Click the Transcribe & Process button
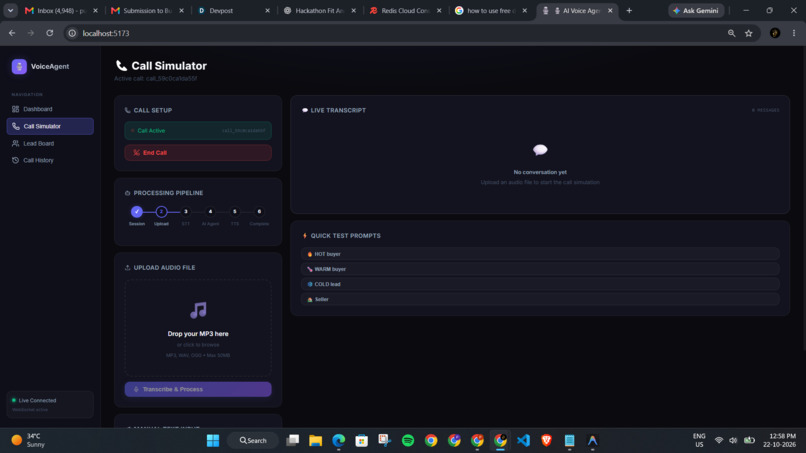The height and width of the screenshot is (453, 806). pos(198,389)
